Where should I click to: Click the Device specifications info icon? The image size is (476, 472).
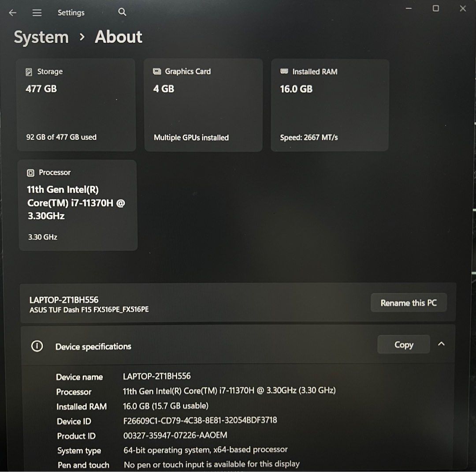coord(37,346)
